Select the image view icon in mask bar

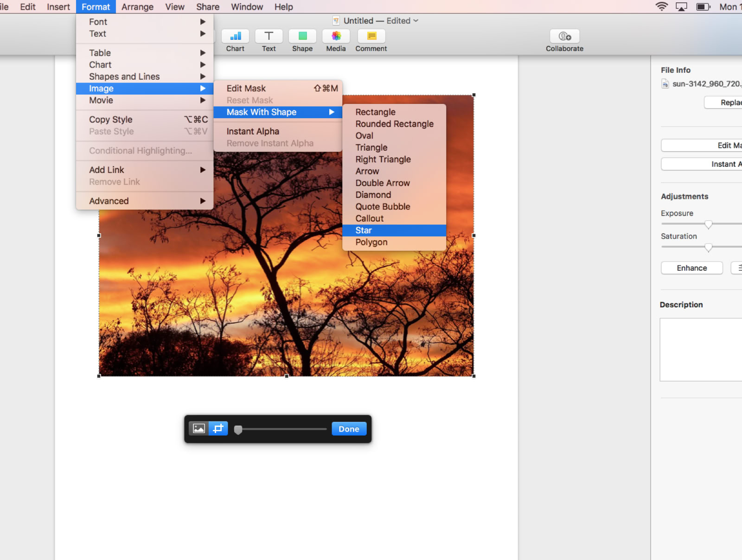point(199,429)
